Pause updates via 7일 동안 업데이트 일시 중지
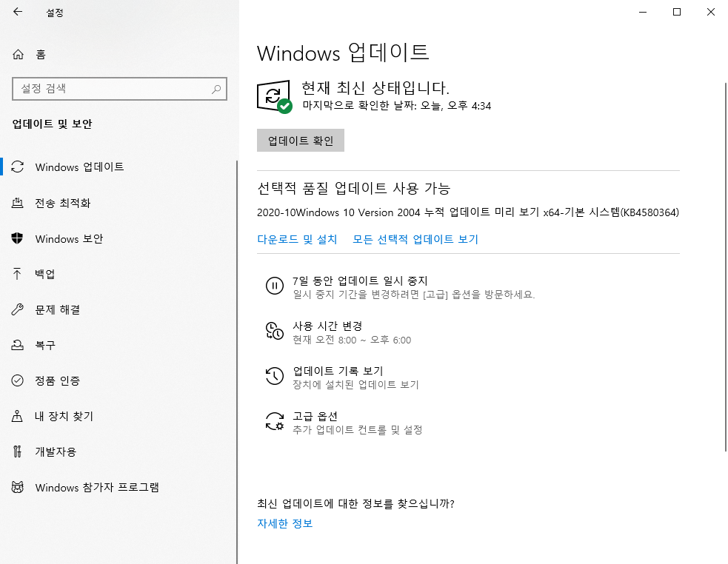The image size is (728, 564). 360,281
